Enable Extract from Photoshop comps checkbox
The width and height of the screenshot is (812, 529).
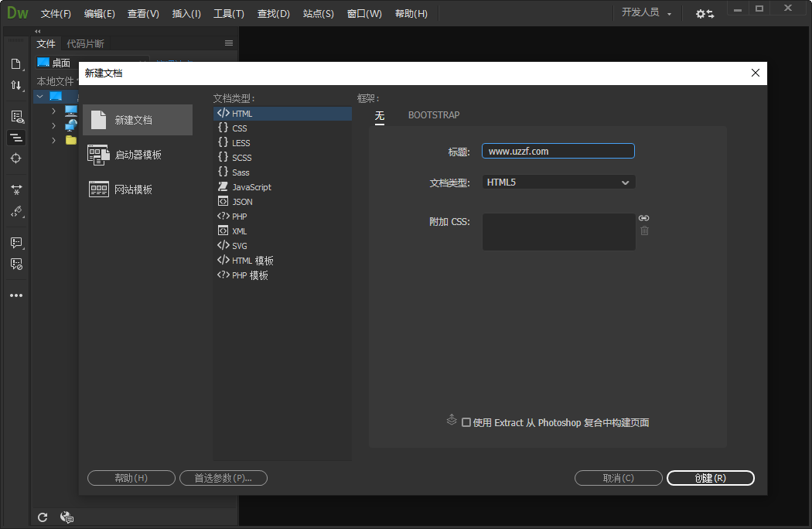tap(466, 422)
